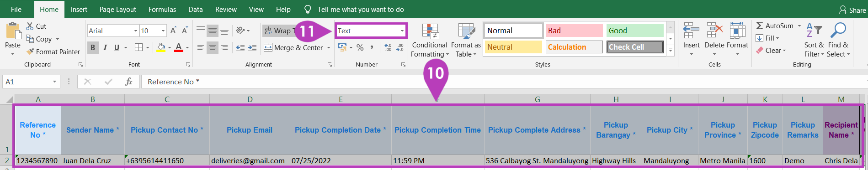This screenshot has width=868, height=170.
Task: Align text right
Action: [224, 47]
